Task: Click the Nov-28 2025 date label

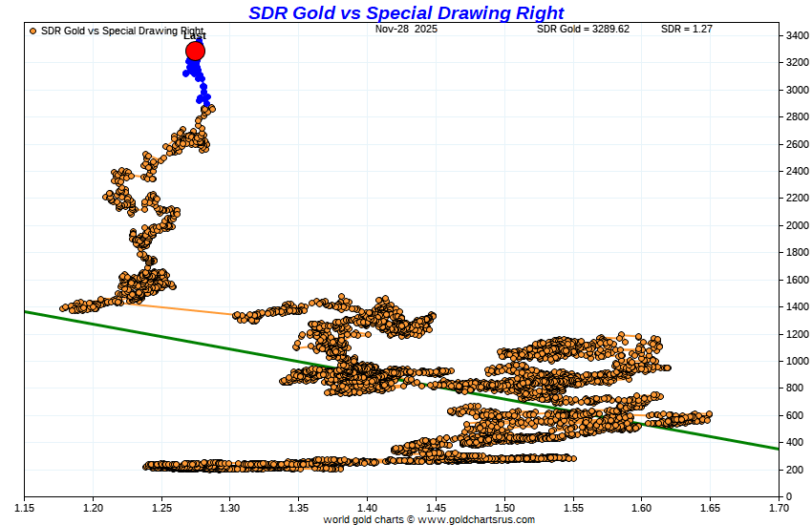Action: [x=406, y=30]
